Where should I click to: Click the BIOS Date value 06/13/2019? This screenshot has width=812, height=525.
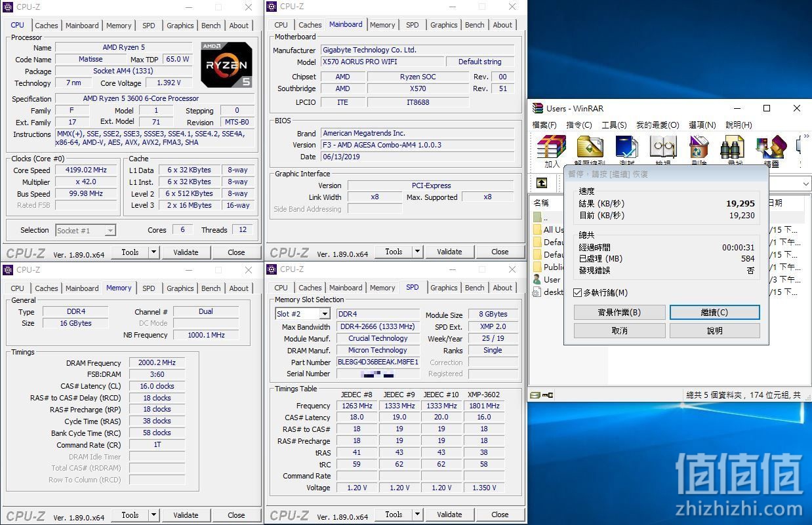[417, 157]
